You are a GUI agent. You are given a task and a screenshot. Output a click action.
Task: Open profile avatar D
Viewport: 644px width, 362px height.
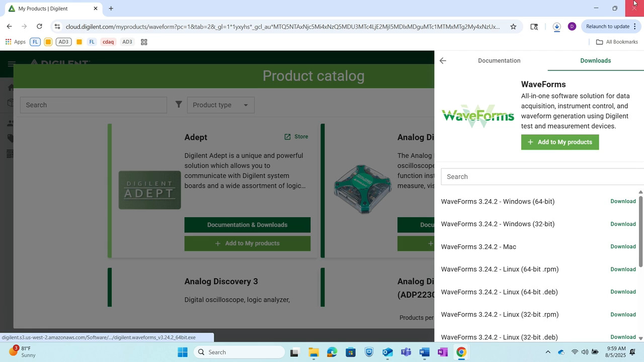coord(572,27)
